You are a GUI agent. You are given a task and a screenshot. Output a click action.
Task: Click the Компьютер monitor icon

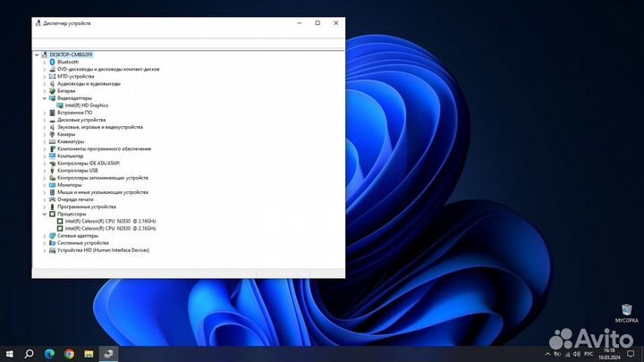pyautogui.click(x=52, y=156)
